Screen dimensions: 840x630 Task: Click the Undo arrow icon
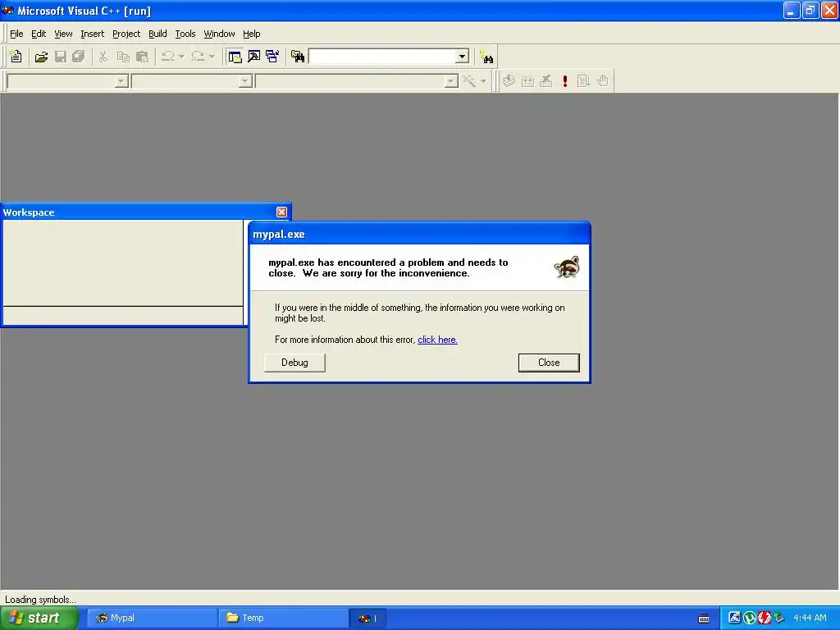tap(167, 57)
